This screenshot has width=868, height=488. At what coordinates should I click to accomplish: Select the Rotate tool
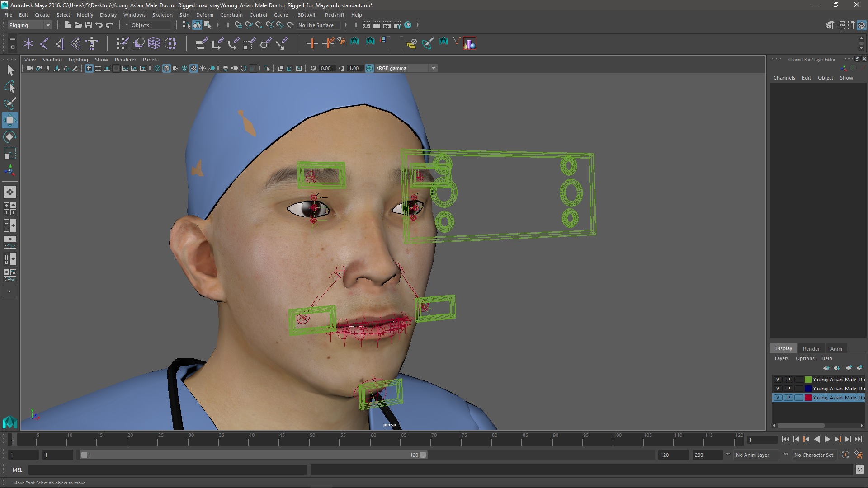10,137
